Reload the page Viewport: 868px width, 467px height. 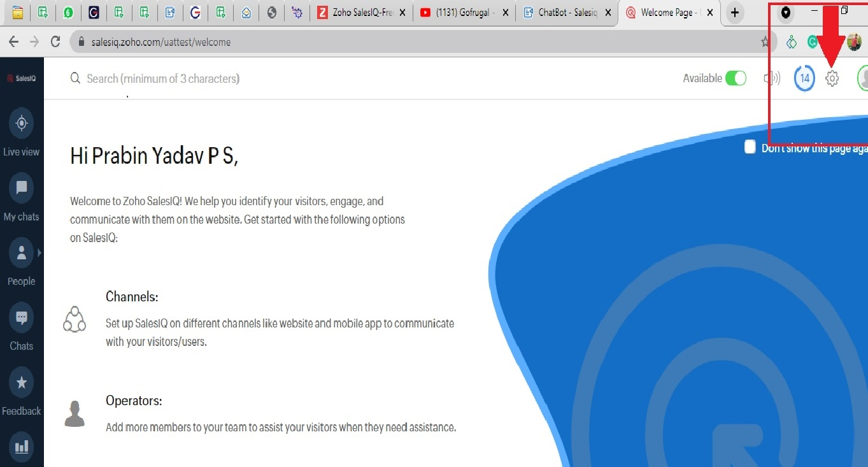tap(55, 42)
